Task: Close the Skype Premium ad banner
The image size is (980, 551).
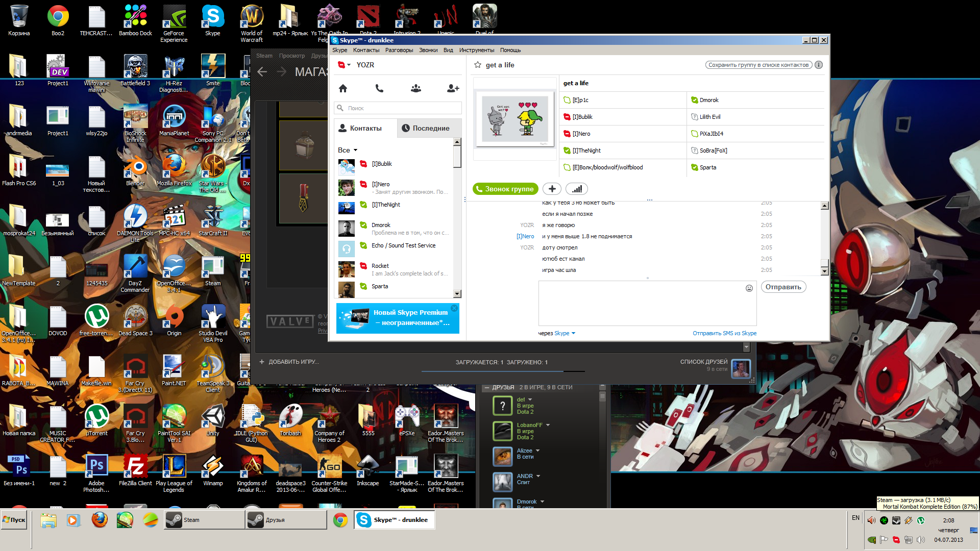Action: (x=454, y=308)
